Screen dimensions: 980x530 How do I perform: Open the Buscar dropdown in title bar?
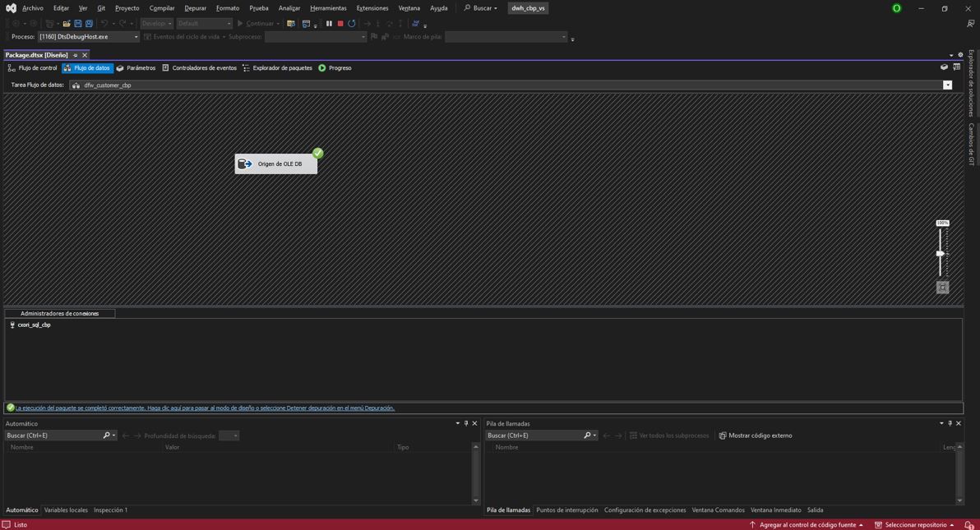pyautogui.click(x=481, y=8)
